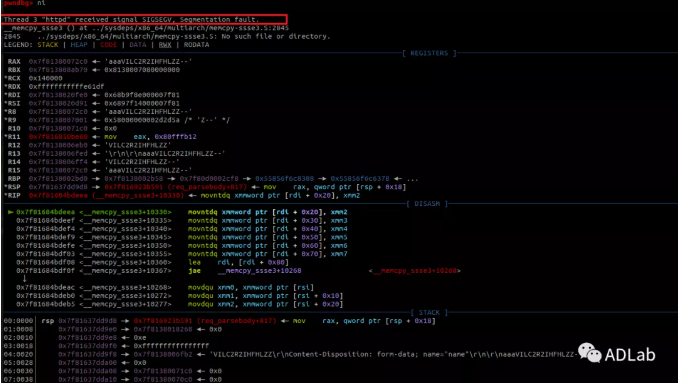Click the lea rdi, [rdi + 0x80] instruction
Screen dimensions: 679x387
[x=238, y=262]
